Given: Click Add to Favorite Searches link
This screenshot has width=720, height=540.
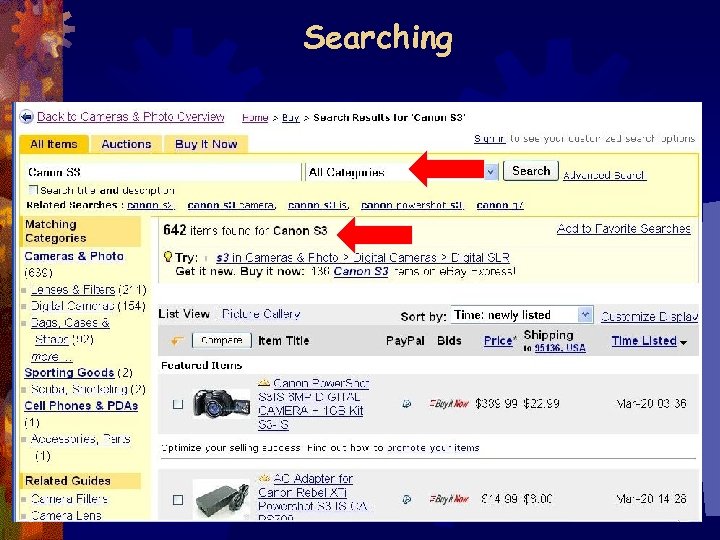Looking at the screenshot, I should 624,229.
